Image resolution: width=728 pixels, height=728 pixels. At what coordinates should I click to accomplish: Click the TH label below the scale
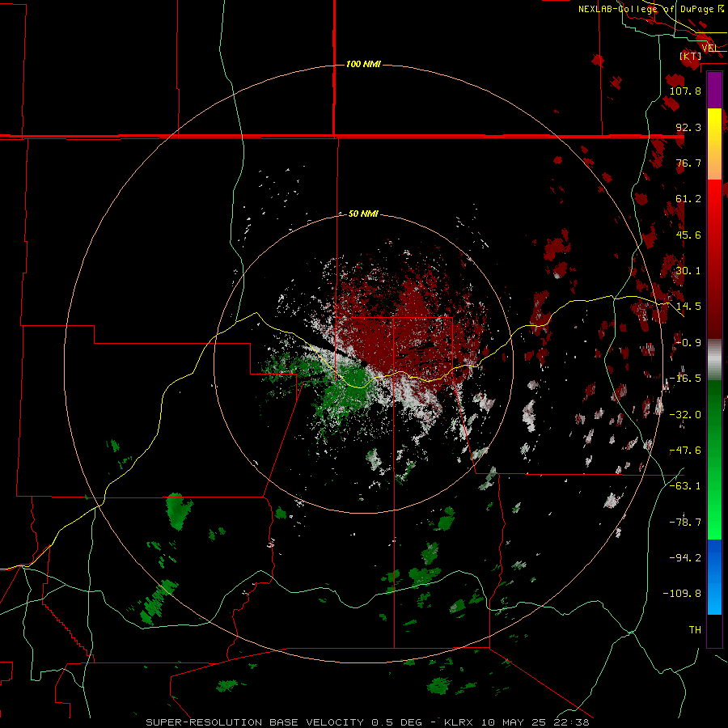[695, 630]
